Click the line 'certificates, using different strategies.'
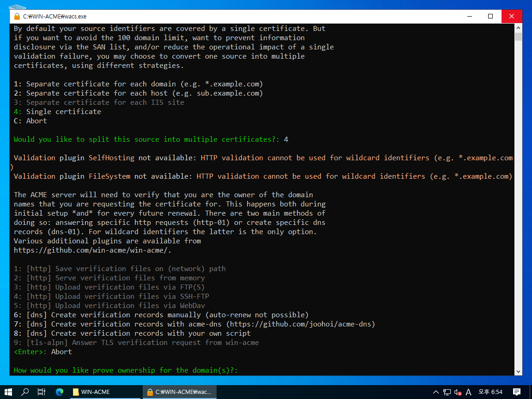 [99, 65]
